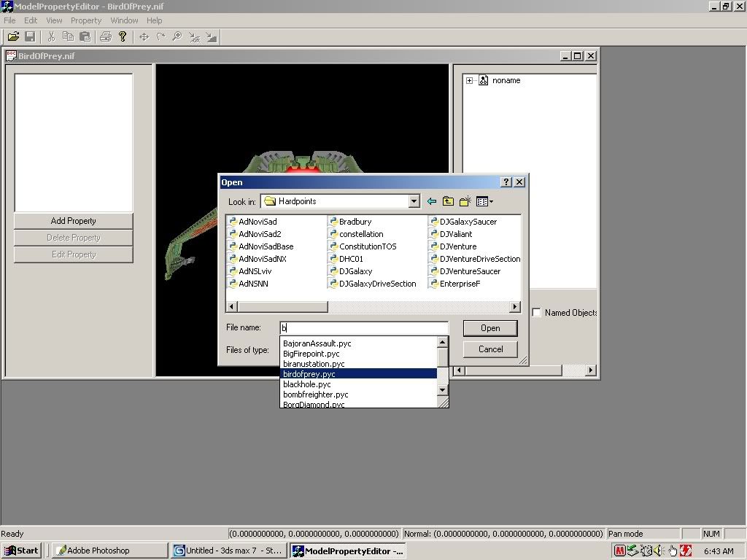The height and width of the screenshot is (560, 747).
Task: Click the Cancel button in dialog
Action: click(x=490, y=349)
